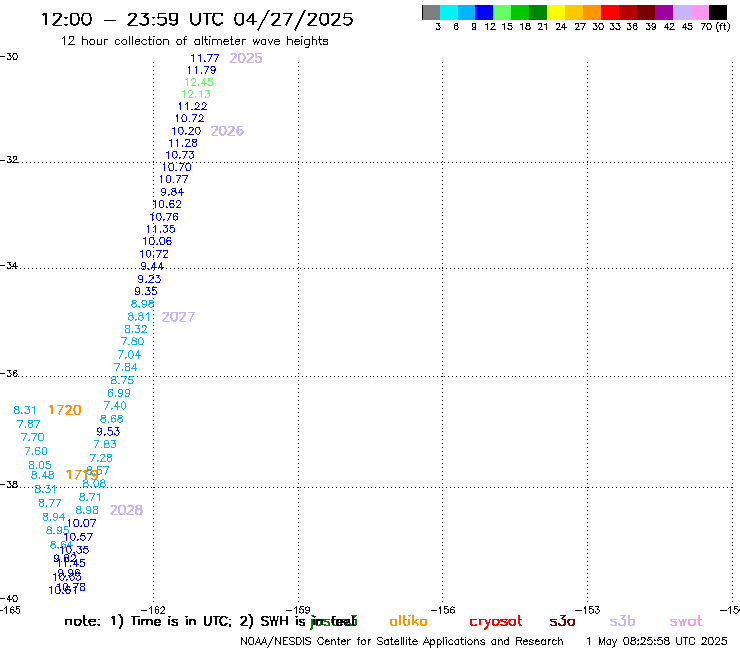Click the green wave height value 12.45
The image size is (740, 650).
pos(199,82)
